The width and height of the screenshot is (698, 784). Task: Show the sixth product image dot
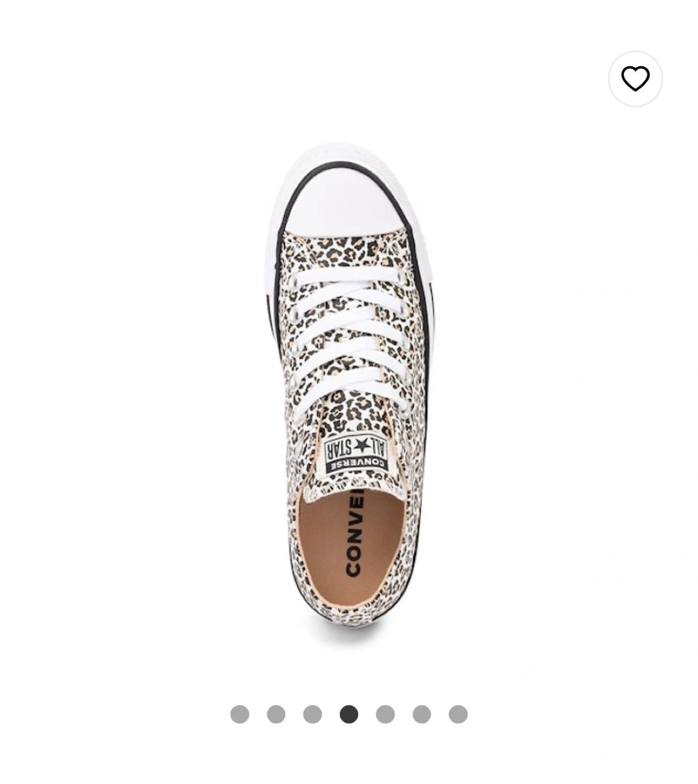coord(421,714)
